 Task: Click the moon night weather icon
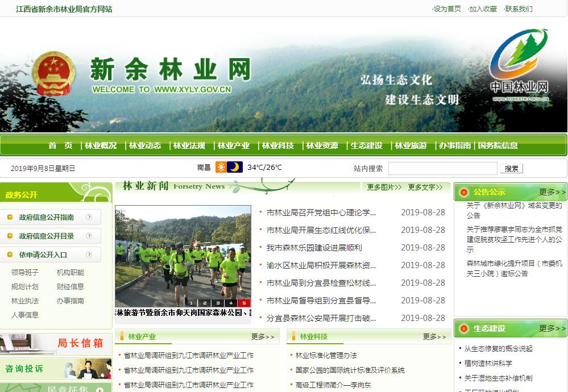point(235,167)
